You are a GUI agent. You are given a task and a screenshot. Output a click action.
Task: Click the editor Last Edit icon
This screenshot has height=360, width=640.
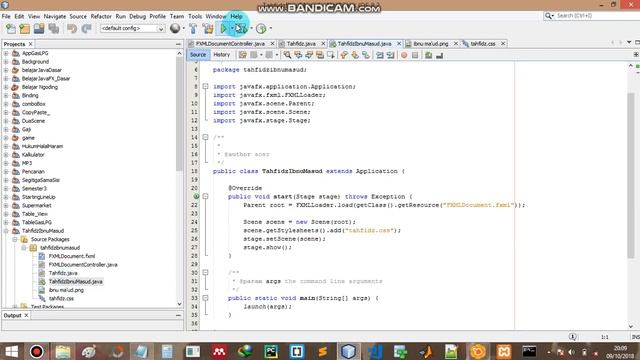tap(243, 55)
